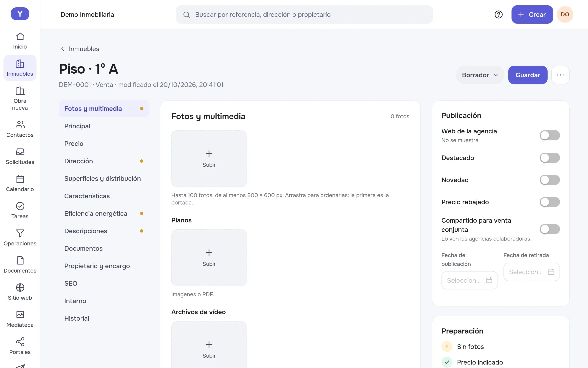Viewport: 588px width, 368px height.
Task: Open the Fecha de publicación date picker
Action: pyautogui.click(x=469, y=280)
